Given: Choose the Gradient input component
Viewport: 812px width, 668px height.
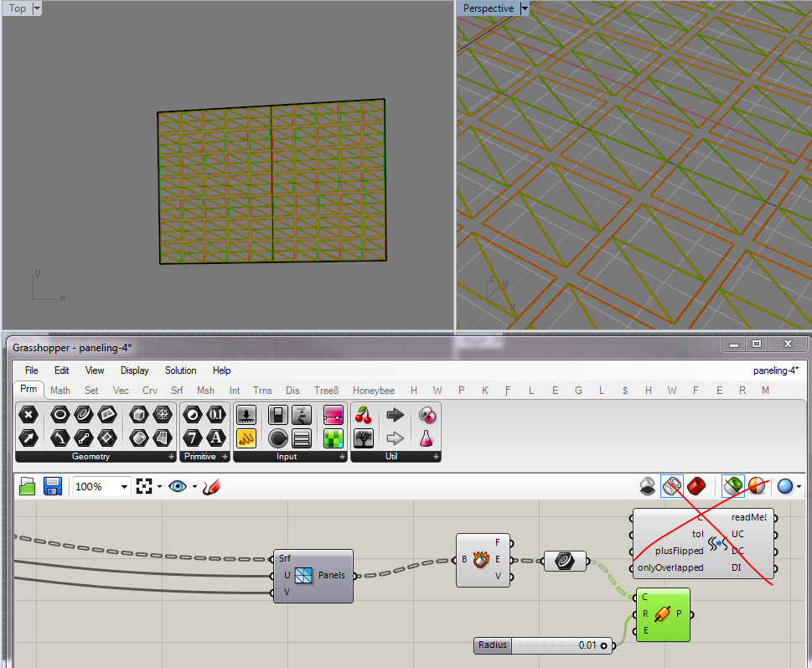Looking at the screenshot, I should [x=334, y=414].
